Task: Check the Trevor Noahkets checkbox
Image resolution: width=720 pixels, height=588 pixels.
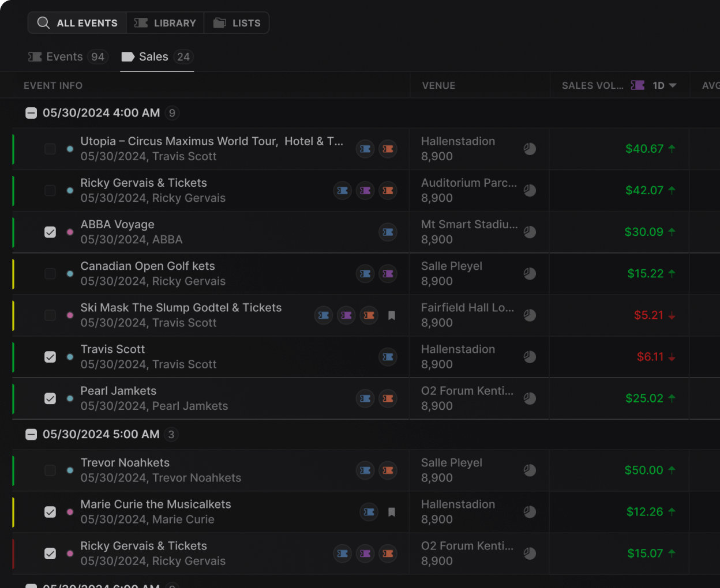Action: click(x=50, y=470)
